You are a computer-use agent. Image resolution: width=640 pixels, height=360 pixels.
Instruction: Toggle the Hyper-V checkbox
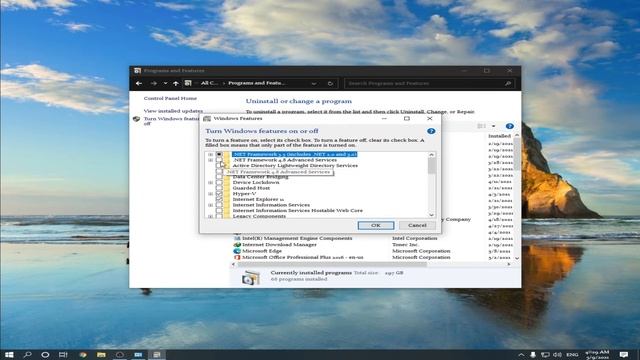click(x=219, y=193)
